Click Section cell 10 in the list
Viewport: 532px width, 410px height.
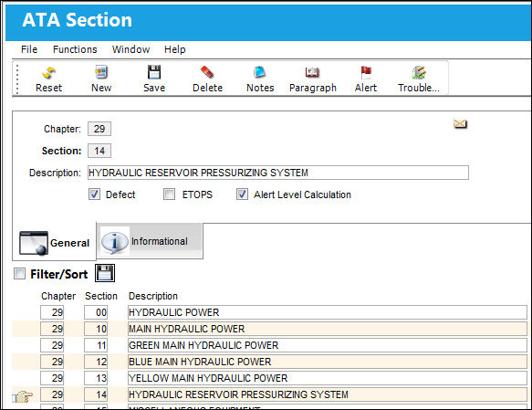pos(96,329)
